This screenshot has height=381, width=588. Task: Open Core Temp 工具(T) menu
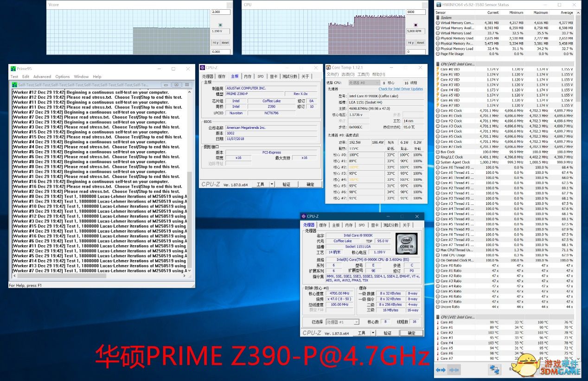pos(363,75)
